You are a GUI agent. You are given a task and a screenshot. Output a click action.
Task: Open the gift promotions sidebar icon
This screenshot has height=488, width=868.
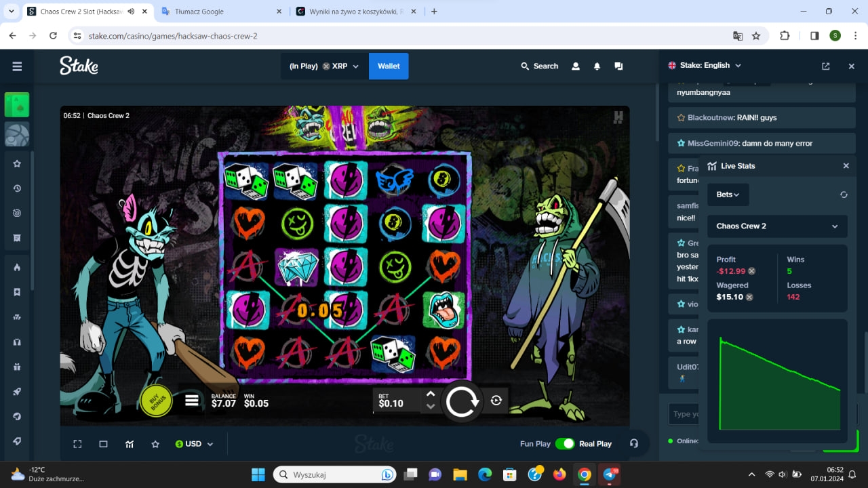coord(17,367)
